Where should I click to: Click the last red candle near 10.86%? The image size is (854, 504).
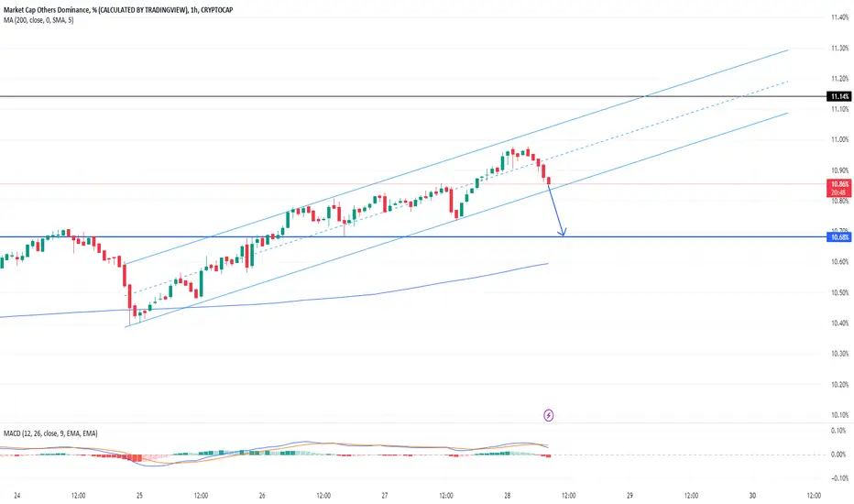point(549,181)
